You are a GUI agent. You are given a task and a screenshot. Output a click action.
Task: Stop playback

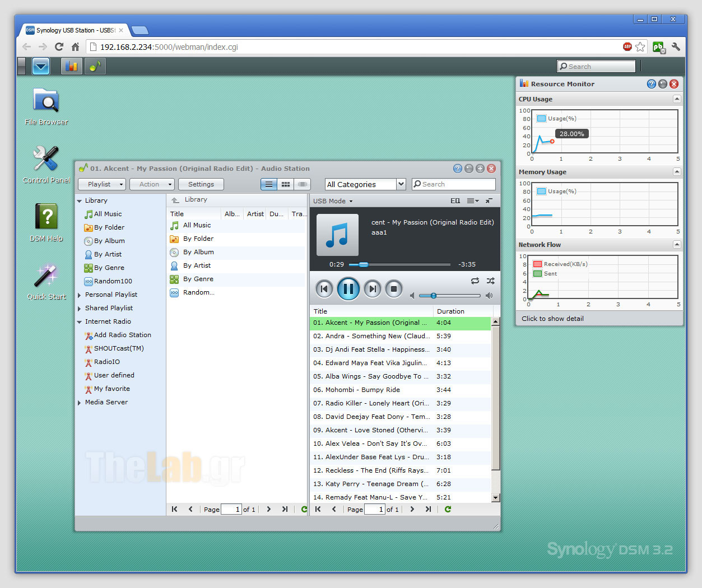394,289
